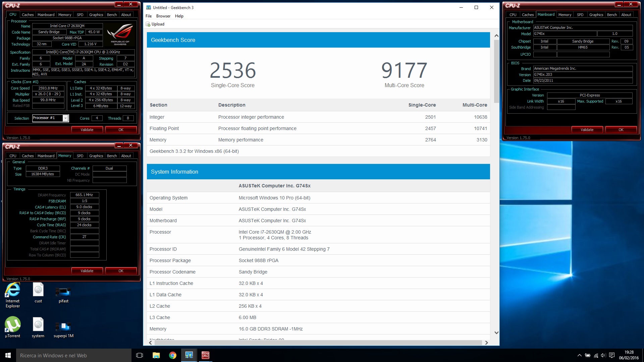Open the µTorrent desktop icon
644x362 pixels.
[13, 327]
